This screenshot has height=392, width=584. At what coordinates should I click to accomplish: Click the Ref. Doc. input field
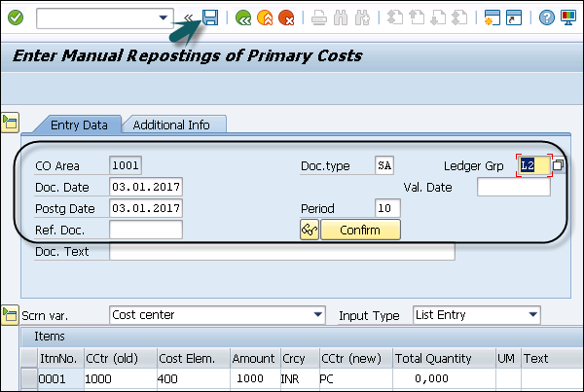pos(146,230)
